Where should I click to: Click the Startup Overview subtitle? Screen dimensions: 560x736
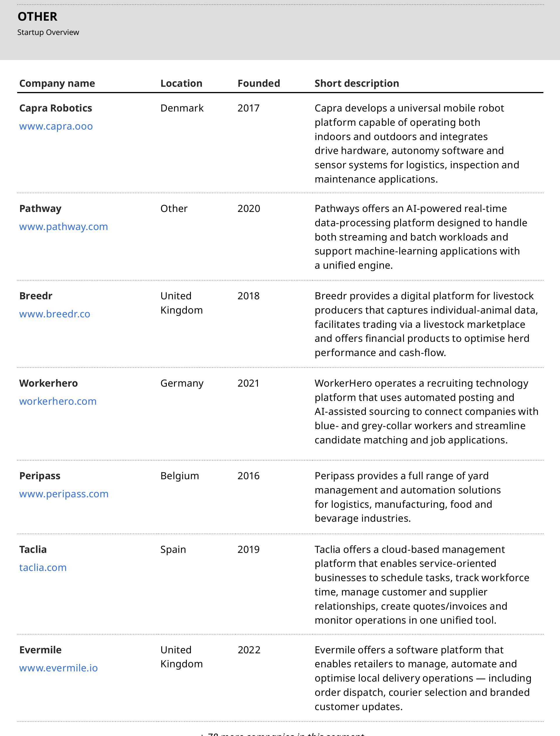[x=48, y=32]
